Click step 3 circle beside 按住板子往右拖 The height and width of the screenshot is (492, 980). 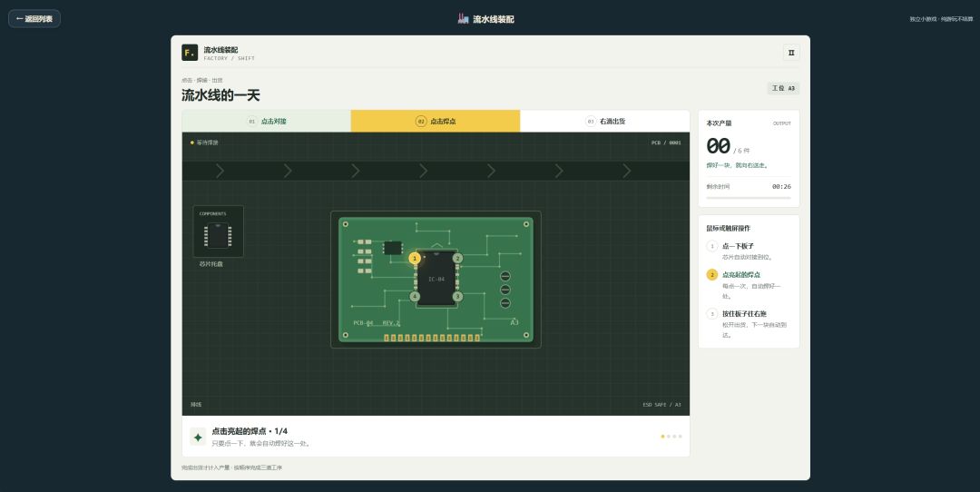712,314
